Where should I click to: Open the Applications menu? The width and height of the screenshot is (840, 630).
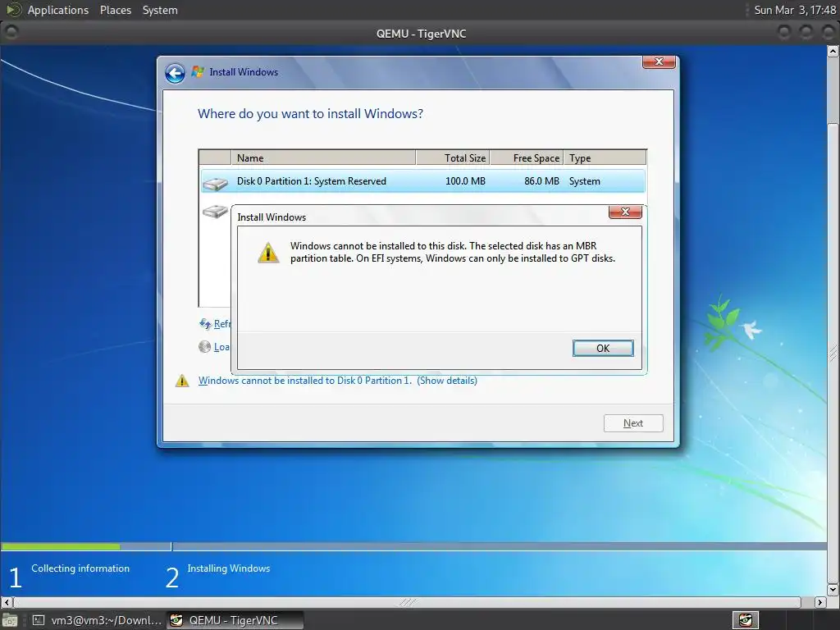58,10
